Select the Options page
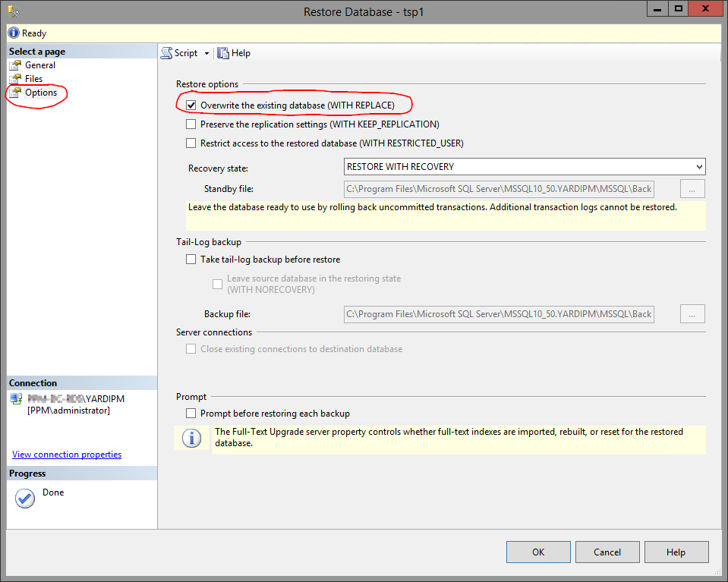 [41, 93]
